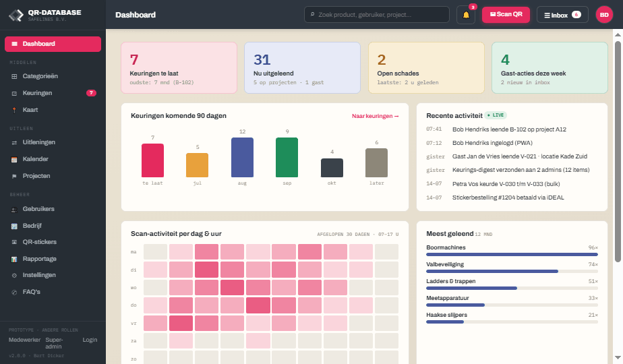The width and height of the screenshot is (623, 364).
Task: Open the Keuringen te laat card
Action: coord(179,68)
